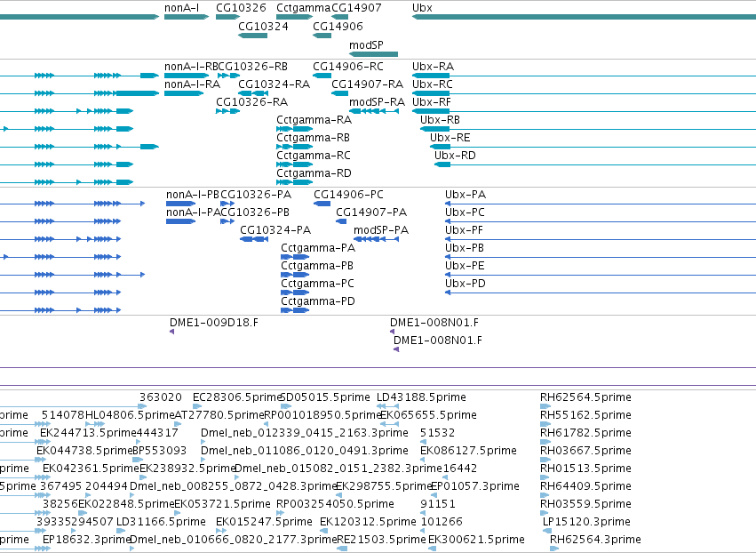The height and width of the screenshot is (553, 756).
Task: Click the CG14907 gene label
Action: point(356,8)
